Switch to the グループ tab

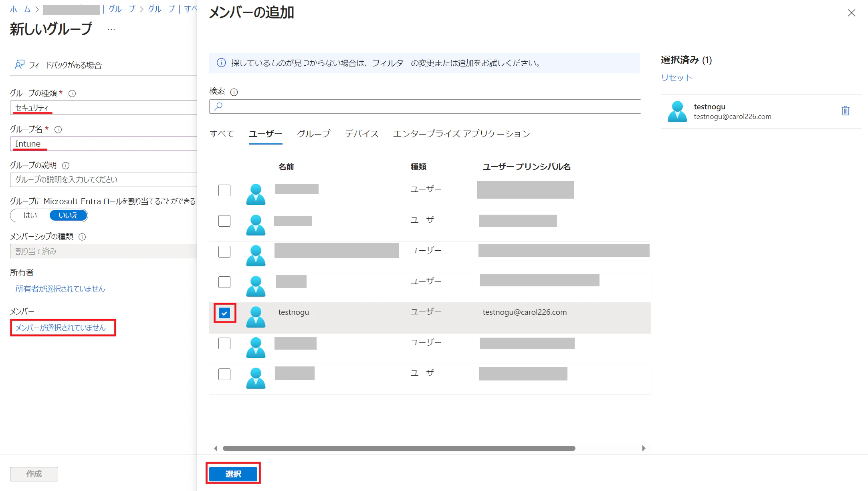[314, 134]
